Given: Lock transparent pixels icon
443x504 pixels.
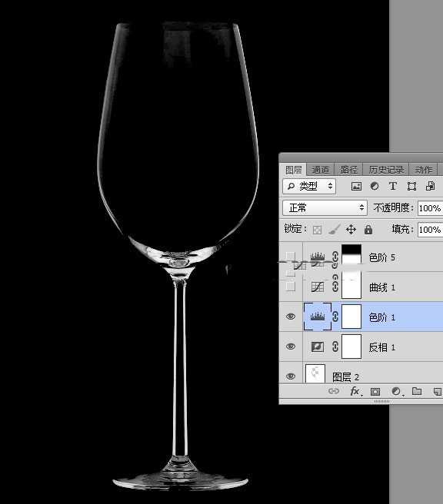Looking at the screenshot, I should [317, 230].
